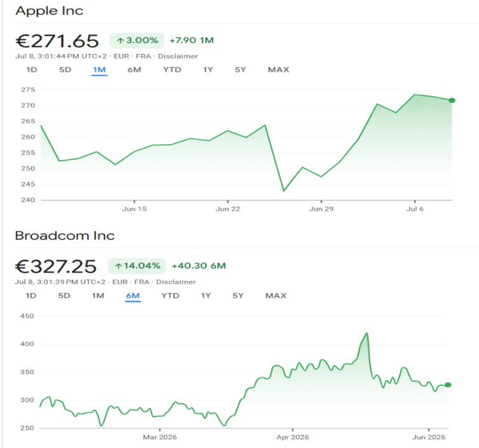Click the +7.90 1M change text
The width and height of the screenshot is (479, 448).
point(192,40)
